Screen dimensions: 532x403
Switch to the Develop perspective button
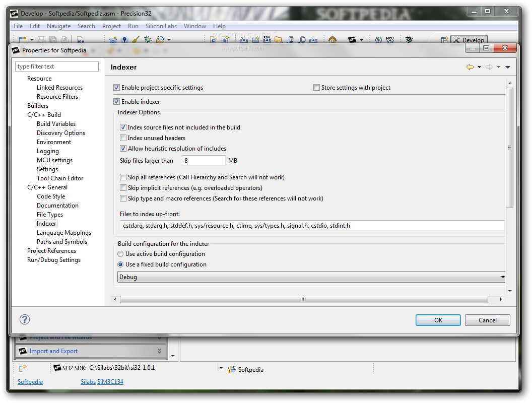point(469,40)
